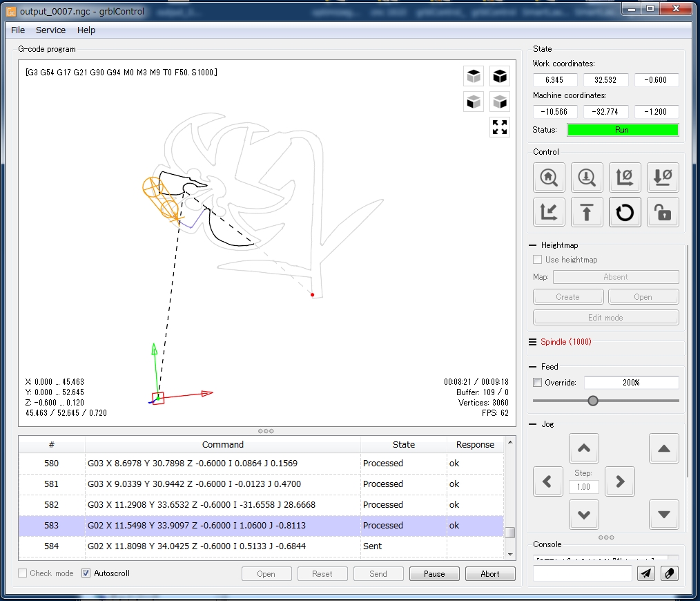Image resolution: width=700 pixels, height=601 pixels.
Task: Click the feed override 200% field
Action: [631, 383]
